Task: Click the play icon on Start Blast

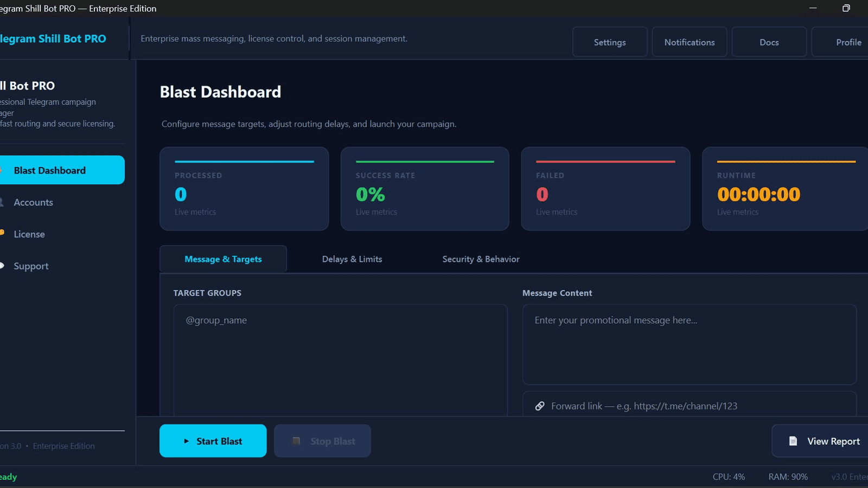Action: point(186,441)
